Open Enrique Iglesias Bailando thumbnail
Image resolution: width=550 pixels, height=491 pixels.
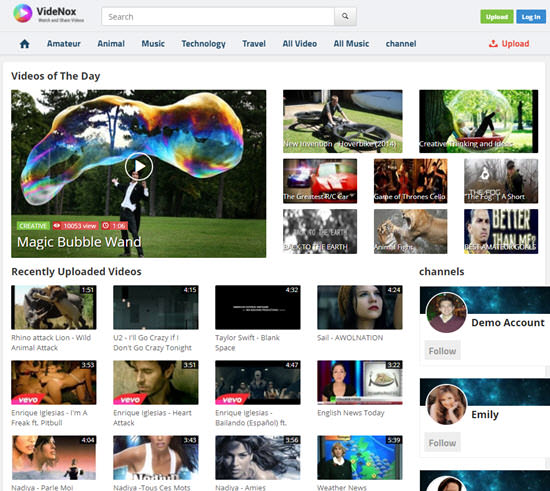(258, 382)
